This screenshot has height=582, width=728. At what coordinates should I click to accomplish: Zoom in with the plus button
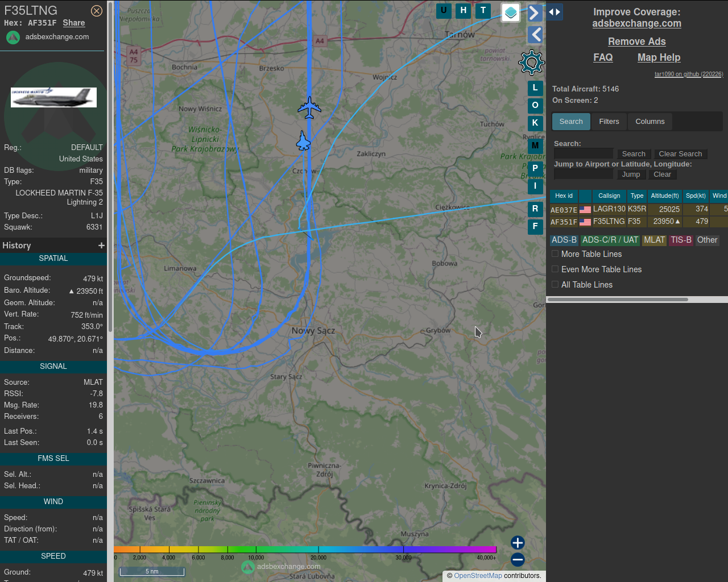tap(518, 543)
